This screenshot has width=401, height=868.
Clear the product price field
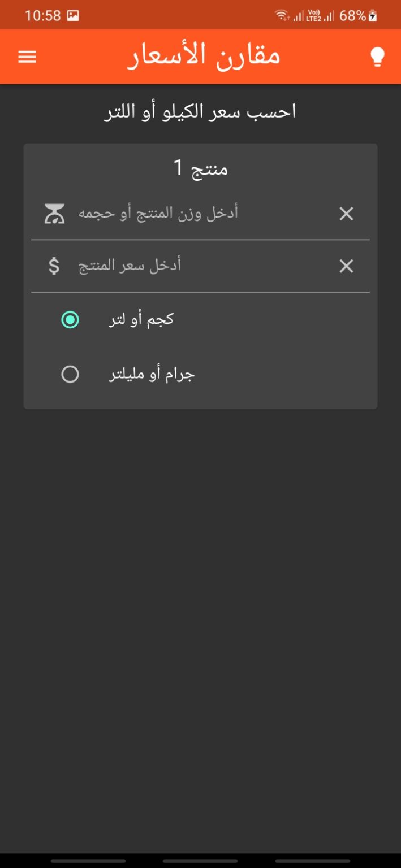346,266
